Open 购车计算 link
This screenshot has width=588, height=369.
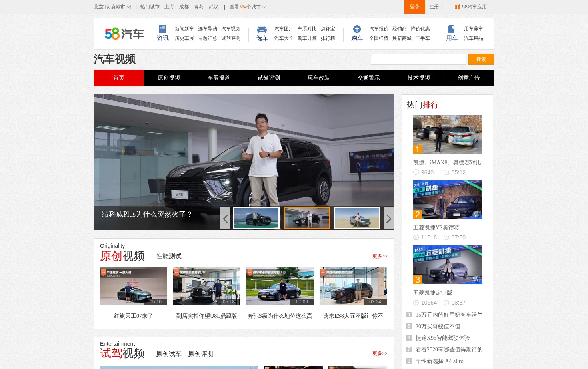pos(307,38)
